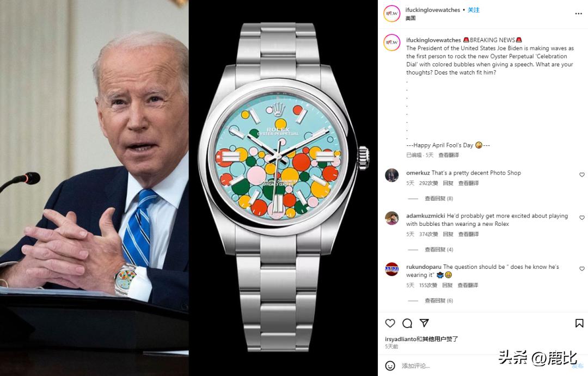The width and height of the screenshot is (588, 376).
Task: Like adamkuzmicki's comment
Action: 582,218
